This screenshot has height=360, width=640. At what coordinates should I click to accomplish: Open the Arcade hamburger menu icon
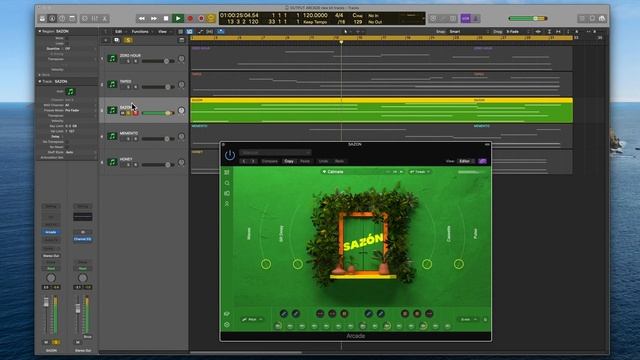click(227, 173)
